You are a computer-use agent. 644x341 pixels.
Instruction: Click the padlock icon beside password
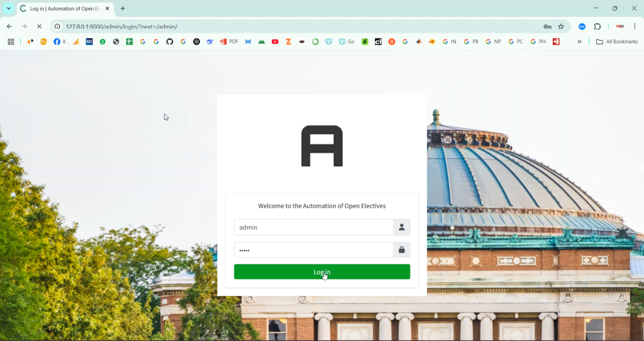(401, 250)
